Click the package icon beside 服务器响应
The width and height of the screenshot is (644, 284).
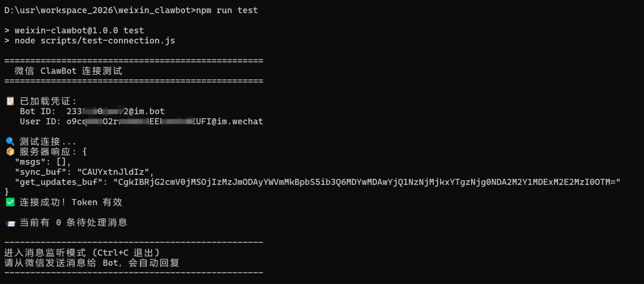pos(10,152)
